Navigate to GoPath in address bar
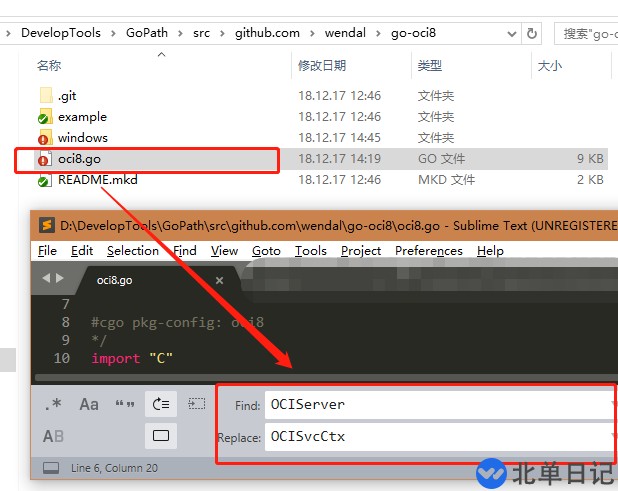The height and width of the screenshot is (491, 618). (x=147, y=33)
